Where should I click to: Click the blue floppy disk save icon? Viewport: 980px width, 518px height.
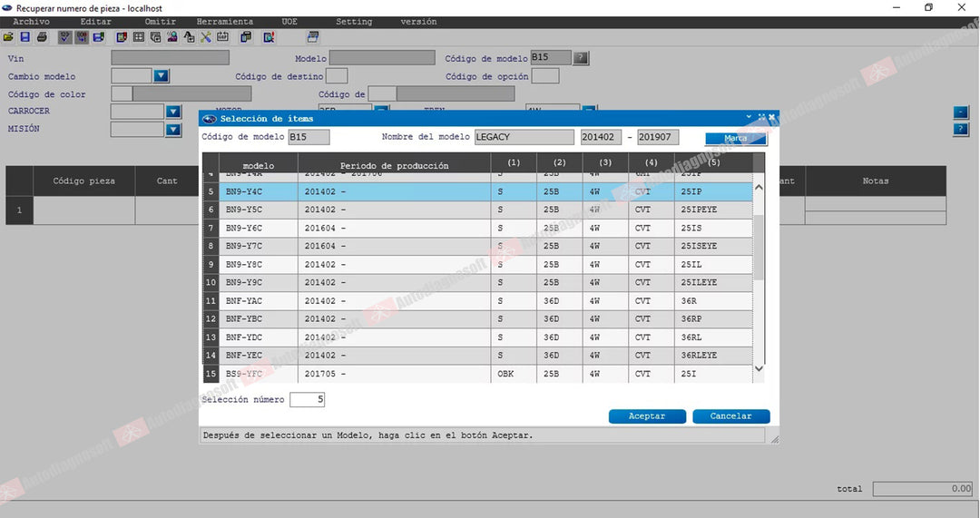tap(25, 37)
